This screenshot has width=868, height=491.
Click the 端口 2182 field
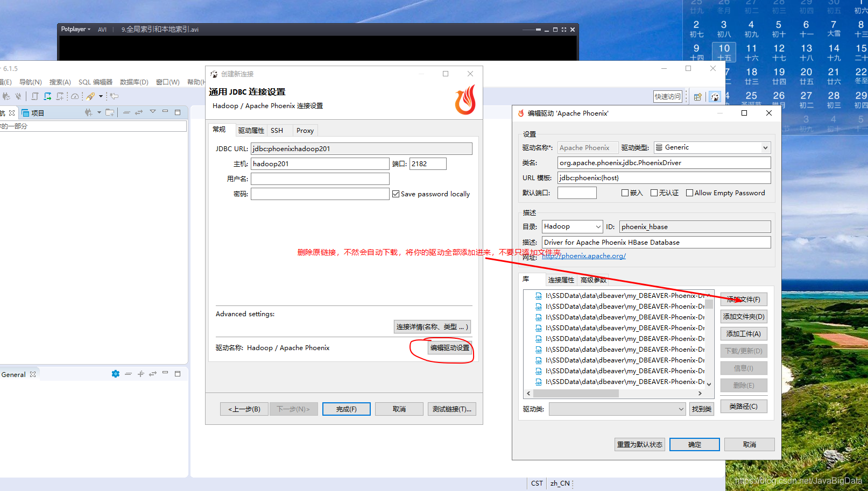(428, 164)
